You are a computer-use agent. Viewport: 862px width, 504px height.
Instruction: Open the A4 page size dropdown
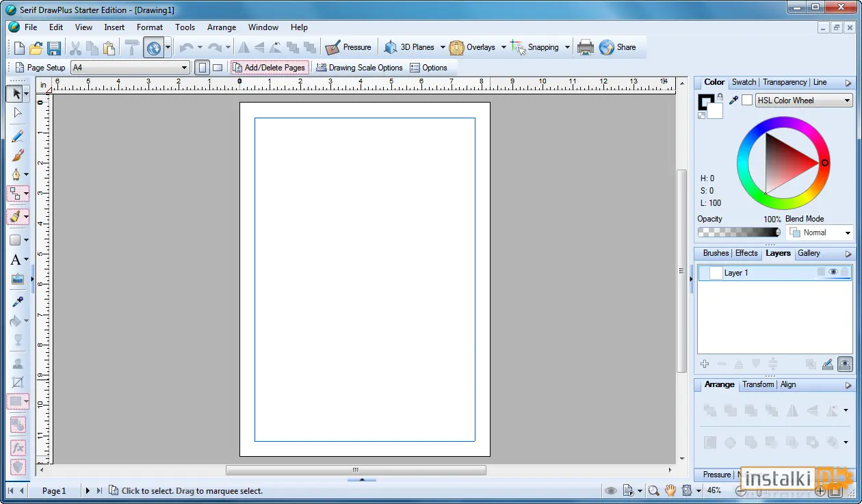click(130, 68)
